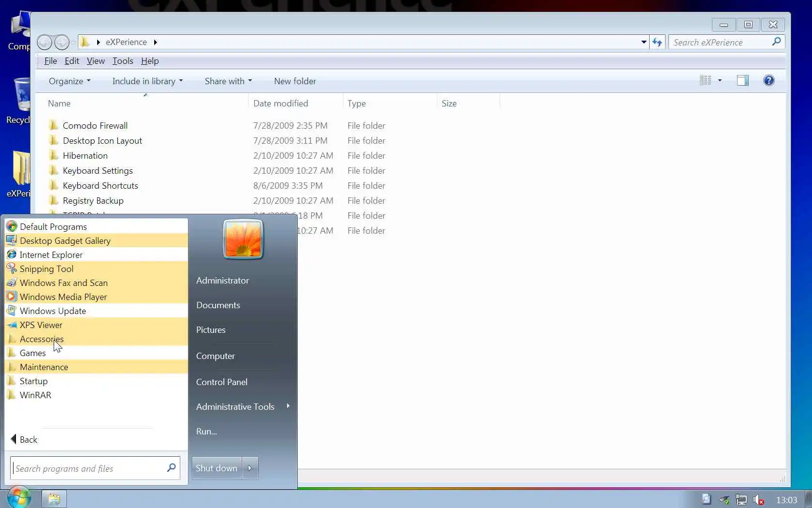
Task: Click the Explorer forward navigation arrow
Action: click(x=62, y=42)
